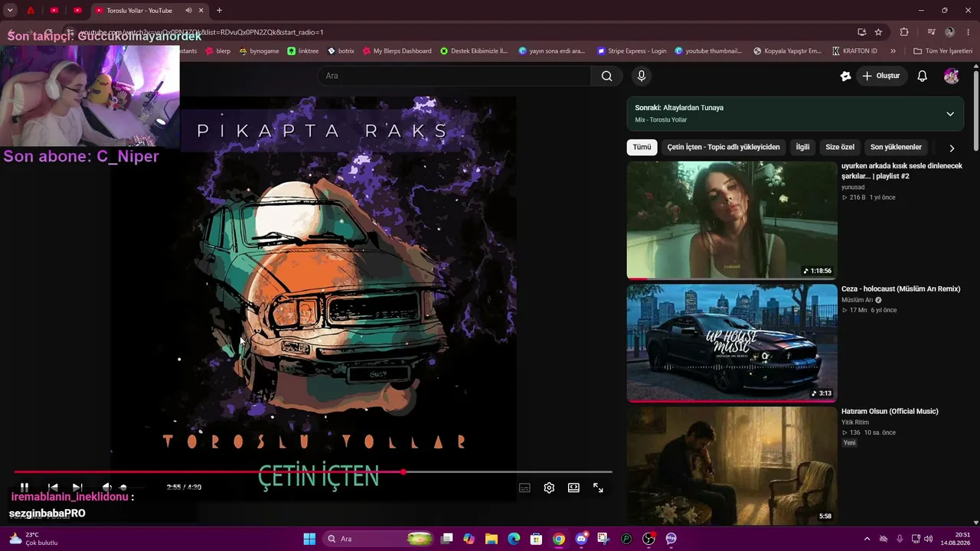
Task: Mute the Toroslu Yollar tab audio indicator
Action: point(188,11)
